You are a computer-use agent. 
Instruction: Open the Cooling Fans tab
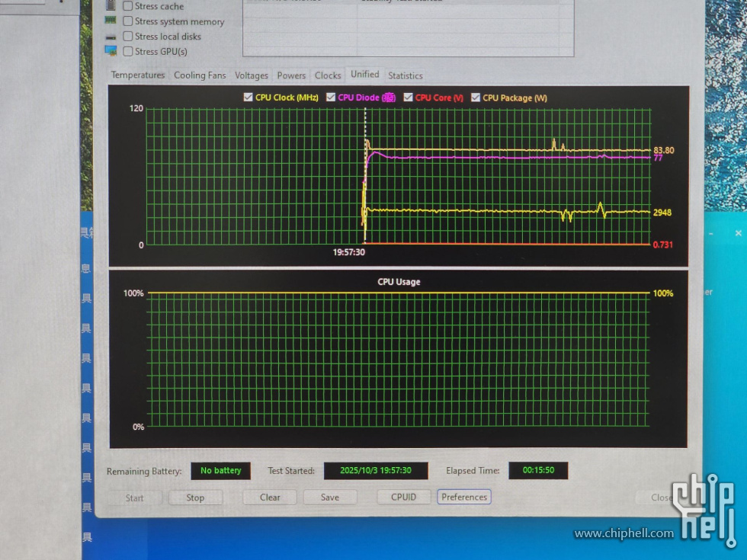(x=200, y=75)
